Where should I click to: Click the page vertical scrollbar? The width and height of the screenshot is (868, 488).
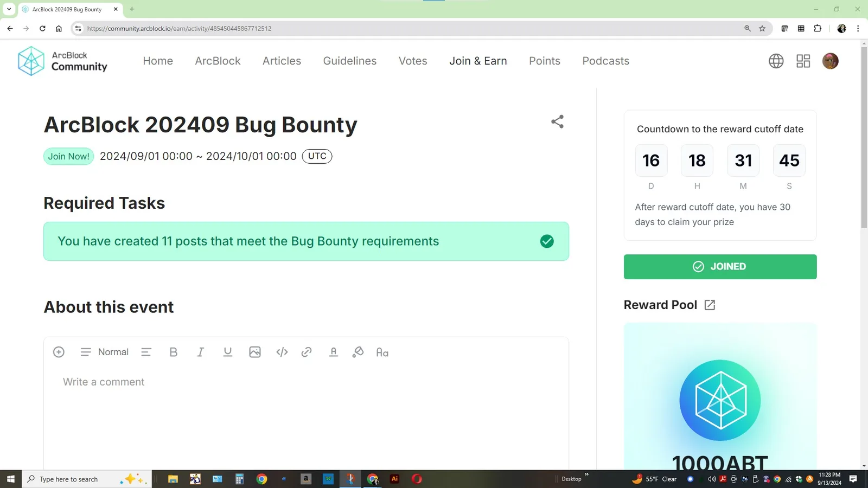click(864, 138)
